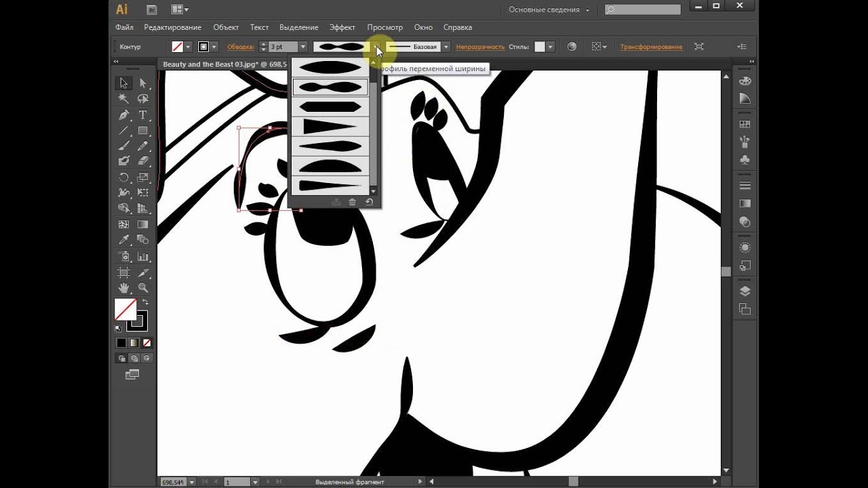The width and height of the screenshot is (868, 488).
Task: Select the Blob Brush tool
Action: coord(124,161)
